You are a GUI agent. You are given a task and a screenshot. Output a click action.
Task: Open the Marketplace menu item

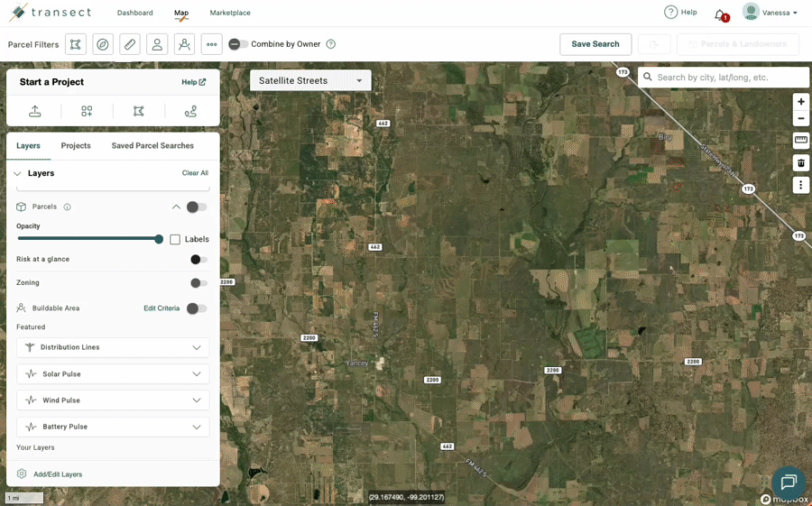pyautogui.click(x=230, y=13)
